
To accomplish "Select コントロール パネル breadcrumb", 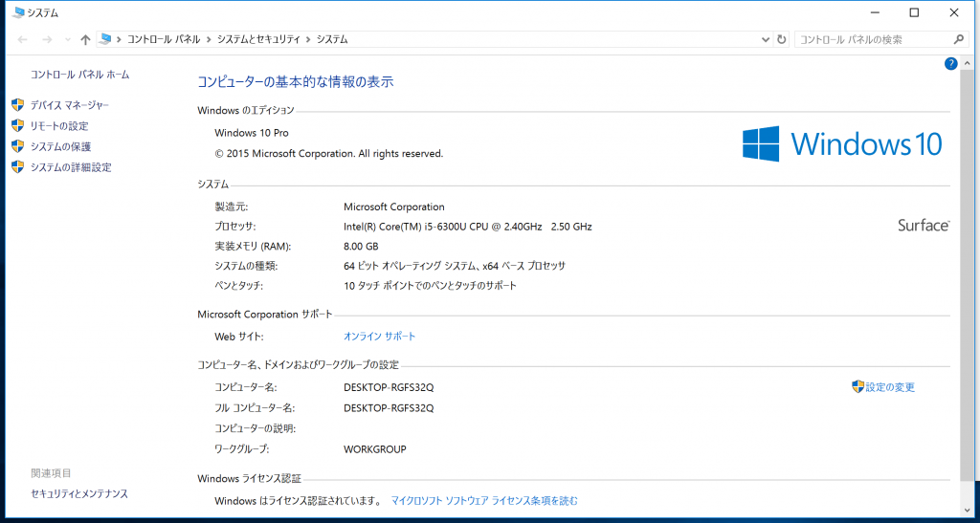I will click(x=164, y=39).
